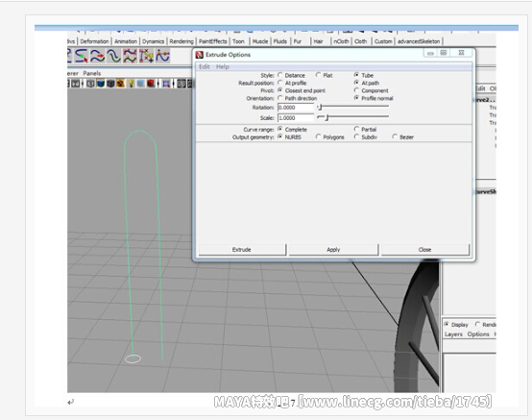The width and height of the screenshot is (532, 420).
Task: Select the Distance style radio button
Action: click(x=279, y=75)
